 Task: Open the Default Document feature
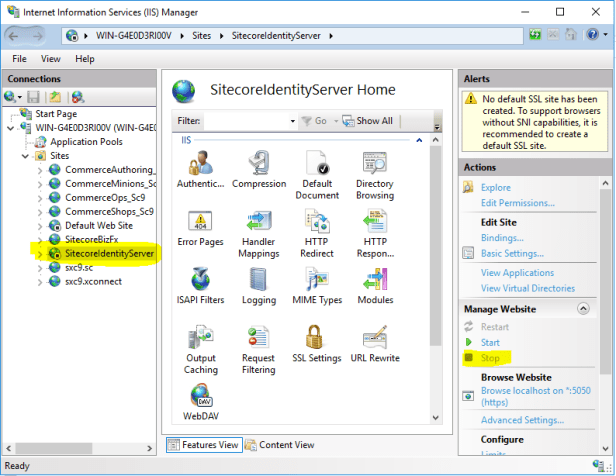coord(317,164)
